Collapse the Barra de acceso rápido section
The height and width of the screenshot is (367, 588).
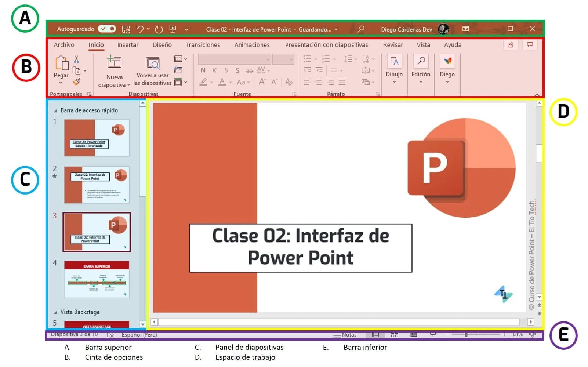coord(55,111)
